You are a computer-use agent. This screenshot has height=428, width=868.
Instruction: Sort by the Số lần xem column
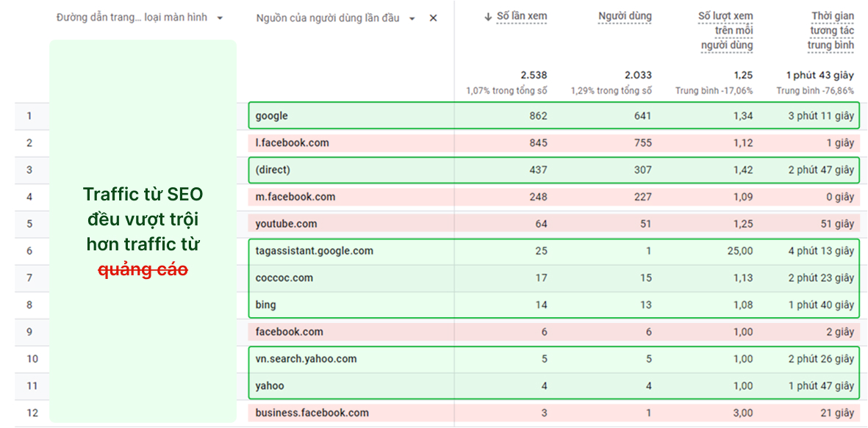(521, 16)
